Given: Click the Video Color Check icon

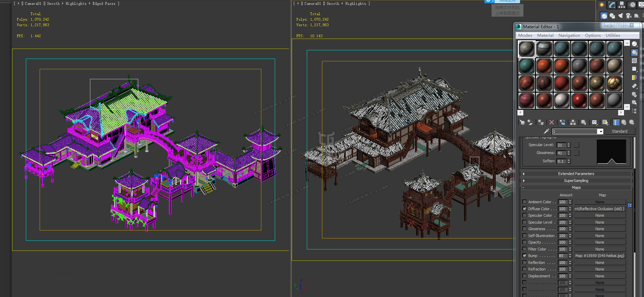Looking at the screenshot, I should tap(634, 78).
